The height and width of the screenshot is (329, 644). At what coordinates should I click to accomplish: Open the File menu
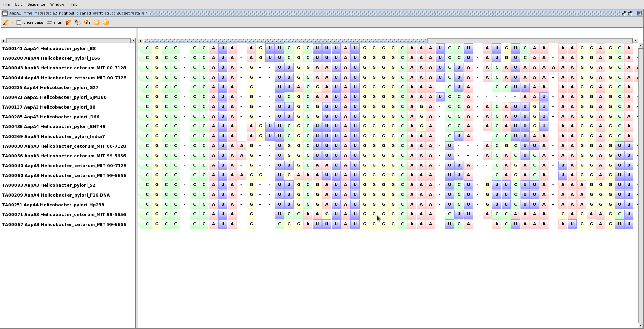6,4
